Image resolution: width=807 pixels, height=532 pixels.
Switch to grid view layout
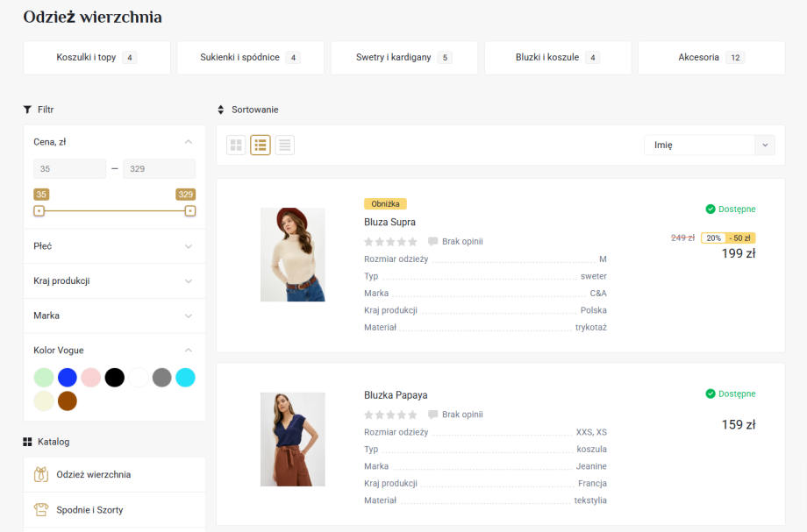(236, 145)
